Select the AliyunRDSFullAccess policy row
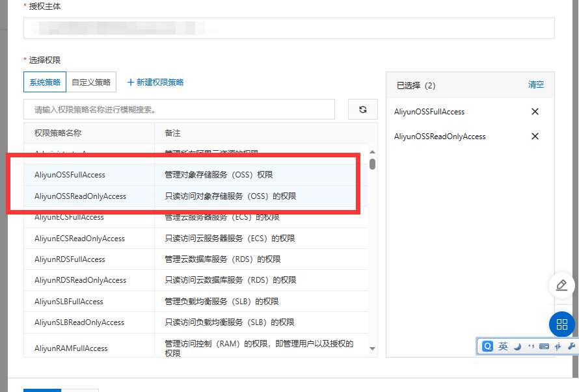 click(70, 259)
